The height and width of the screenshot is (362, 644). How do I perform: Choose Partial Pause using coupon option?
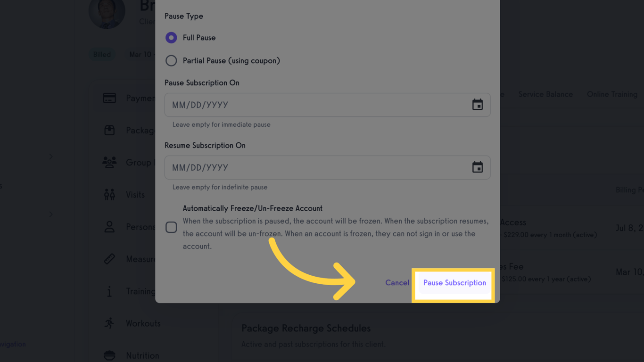171,60
